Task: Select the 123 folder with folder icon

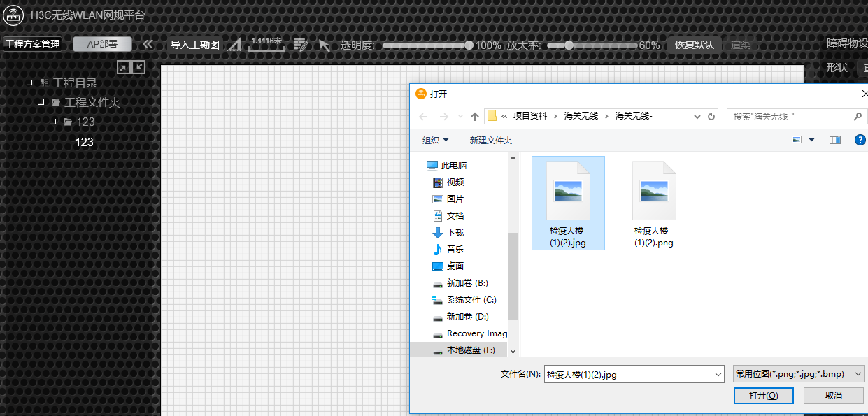Action: (85, 122)
